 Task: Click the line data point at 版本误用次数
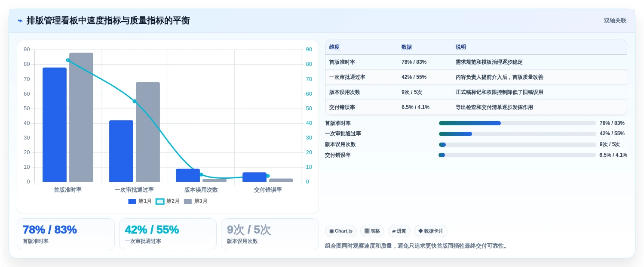[201, 174]
